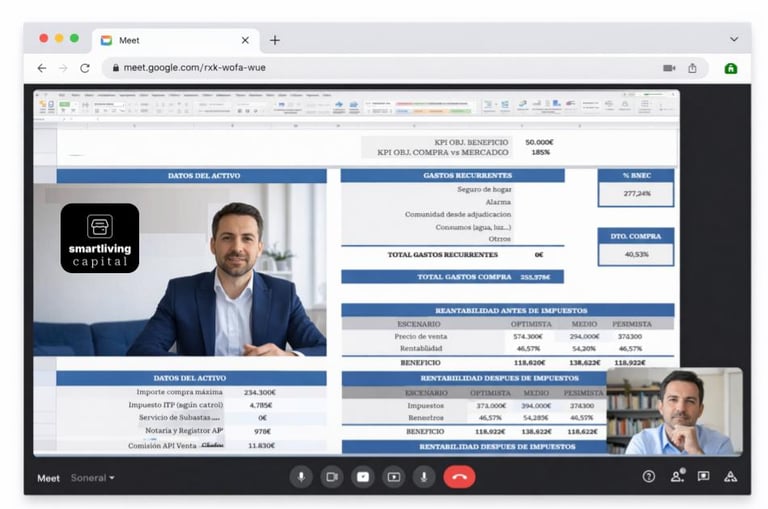Select the Notaria y Registror label

tap(184, 430)
